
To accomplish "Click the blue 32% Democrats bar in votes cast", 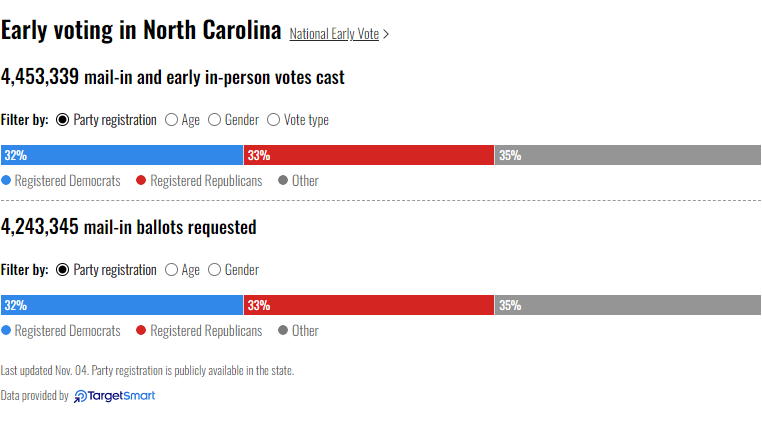I will tap(122, 155).
